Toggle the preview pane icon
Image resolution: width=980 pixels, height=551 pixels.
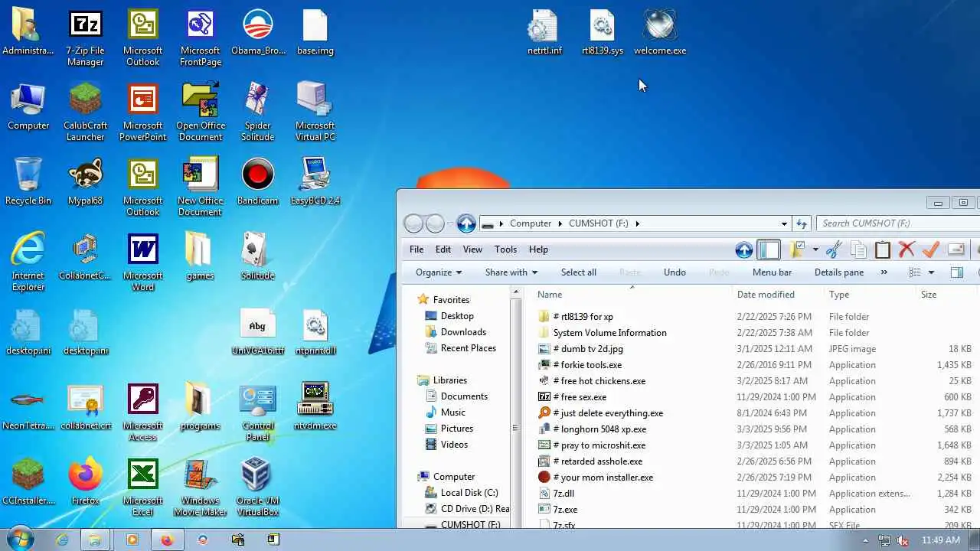tap(956, 272)
